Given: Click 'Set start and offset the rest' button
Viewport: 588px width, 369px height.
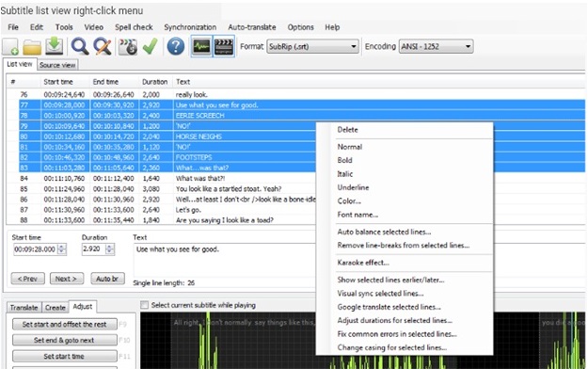Looking at the screenshot, I should (65, 325).
